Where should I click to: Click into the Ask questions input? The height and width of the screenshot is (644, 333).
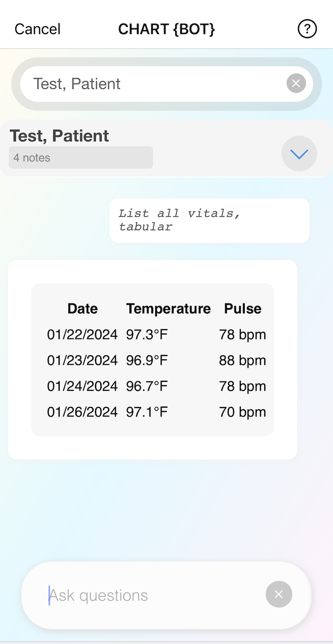150,595
